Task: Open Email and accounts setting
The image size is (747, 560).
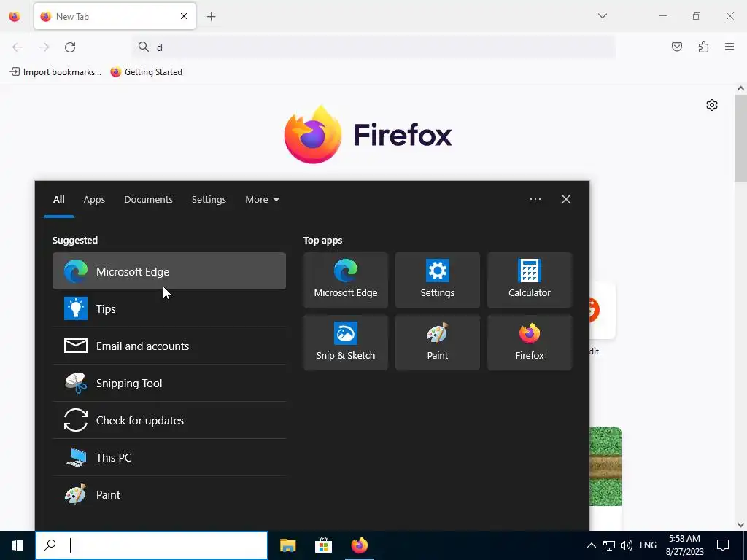Action: pyautogui.click(x=169, y=346)
